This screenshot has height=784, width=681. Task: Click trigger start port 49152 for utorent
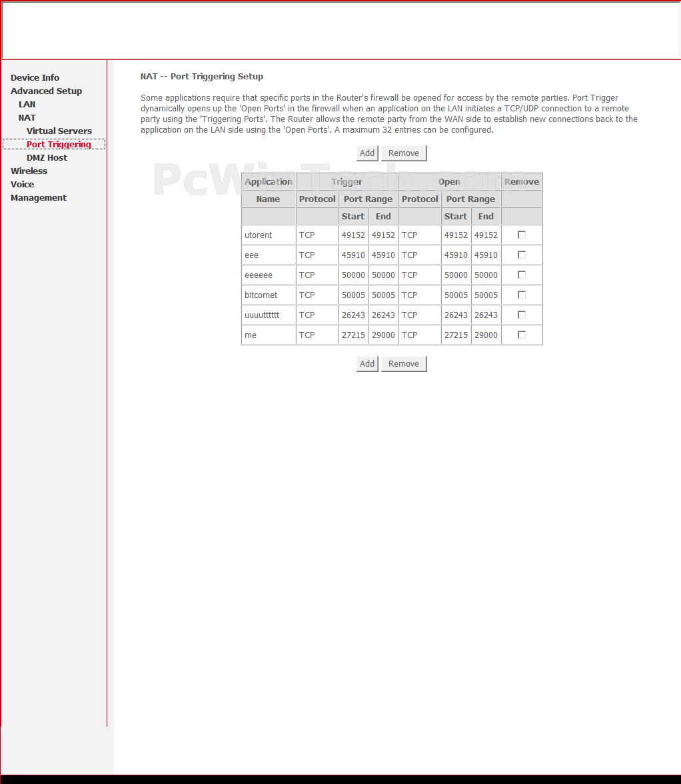tap(353, 235)
